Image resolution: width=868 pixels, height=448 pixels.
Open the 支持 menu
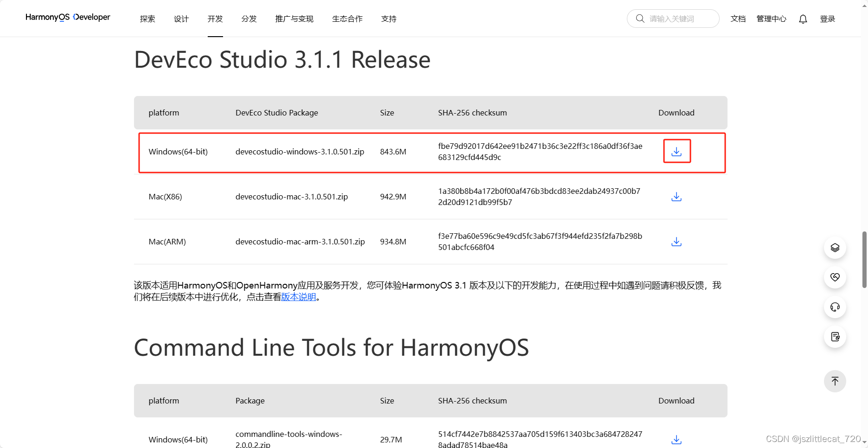389,19
